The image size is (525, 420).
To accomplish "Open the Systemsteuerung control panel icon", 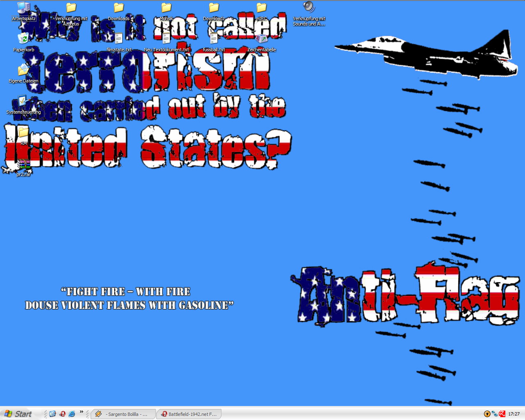I will (x=24, y=105).
